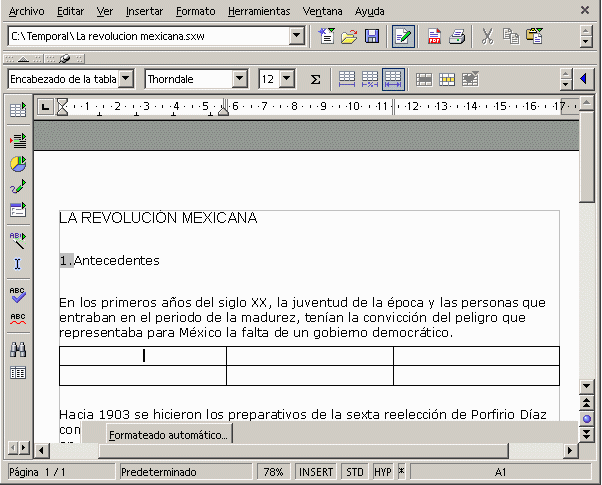Toggle STD selection mode in status bar
Screen dimensions: 602x485
coord(354,472)
